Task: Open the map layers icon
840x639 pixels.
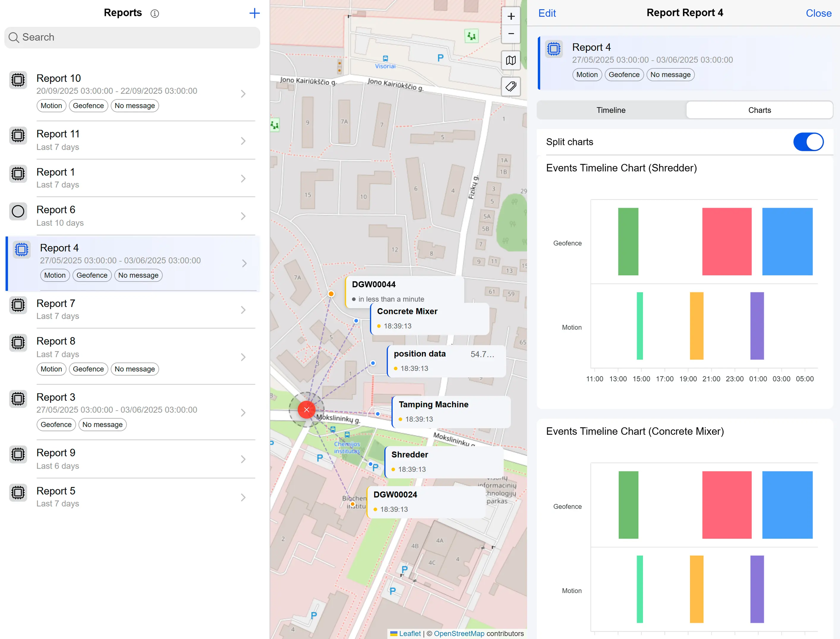Action: [511, 61]
